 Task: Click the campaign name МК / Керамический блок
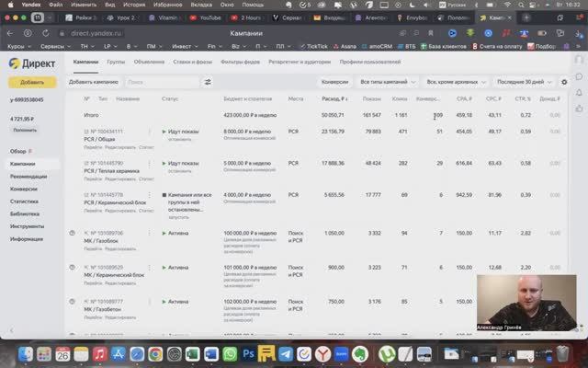114,275
